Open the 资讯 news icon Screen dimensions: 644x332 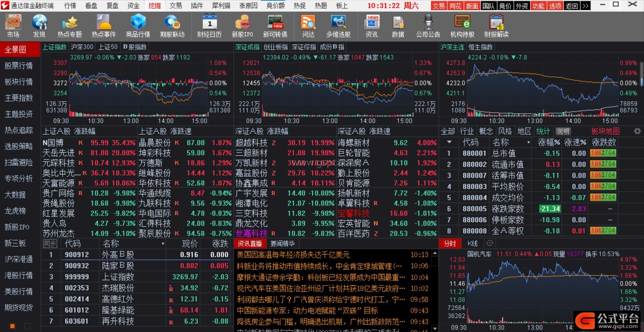point(372,26)
